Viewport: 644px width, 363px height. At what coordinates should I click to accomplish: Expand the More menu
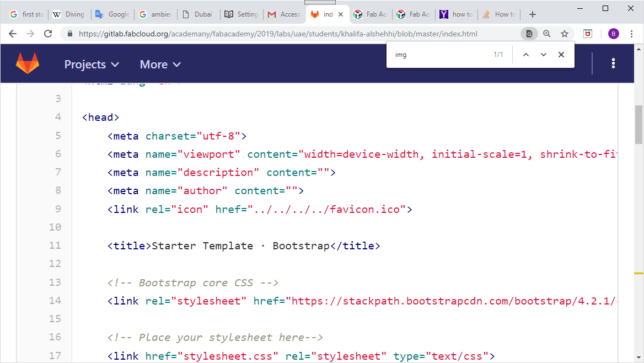[x=159, y=64]
